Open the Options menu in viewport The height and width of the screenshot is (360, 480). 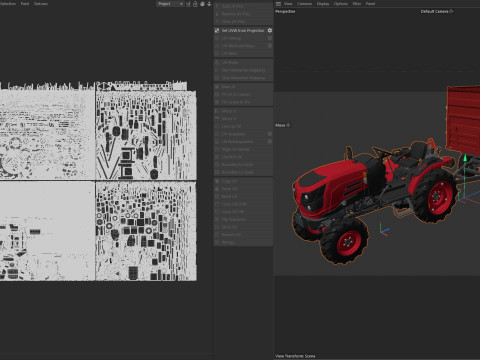pyautogui.click(x=341, y=4)
